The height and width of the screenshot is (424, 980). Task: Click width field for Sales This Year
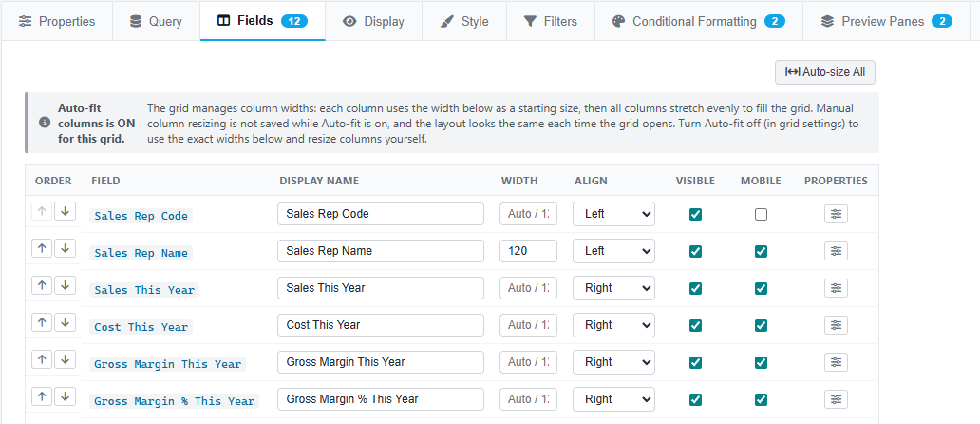pos(528,288)
